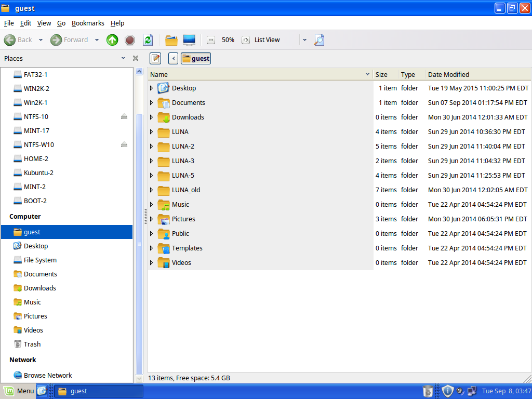Open the Places sidebar selector dropdown
The image size is (532, 399).
(123, 58)
